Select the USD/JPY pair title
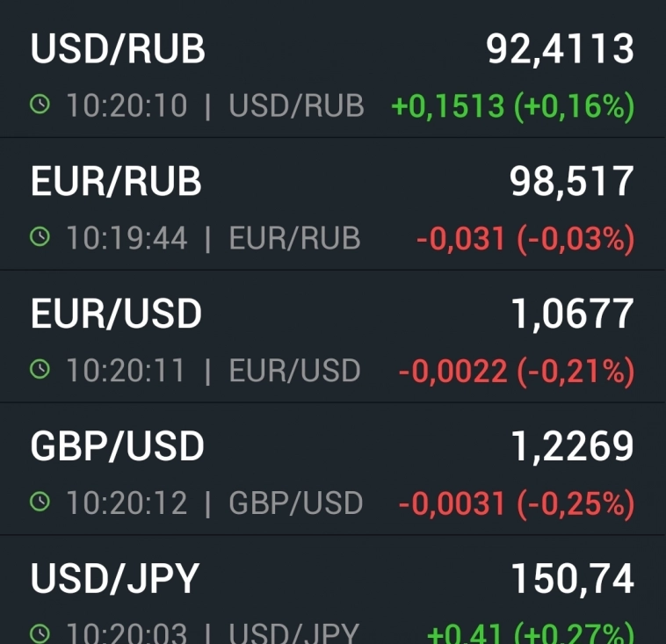 pyautogui.click(x=115, y=579)
